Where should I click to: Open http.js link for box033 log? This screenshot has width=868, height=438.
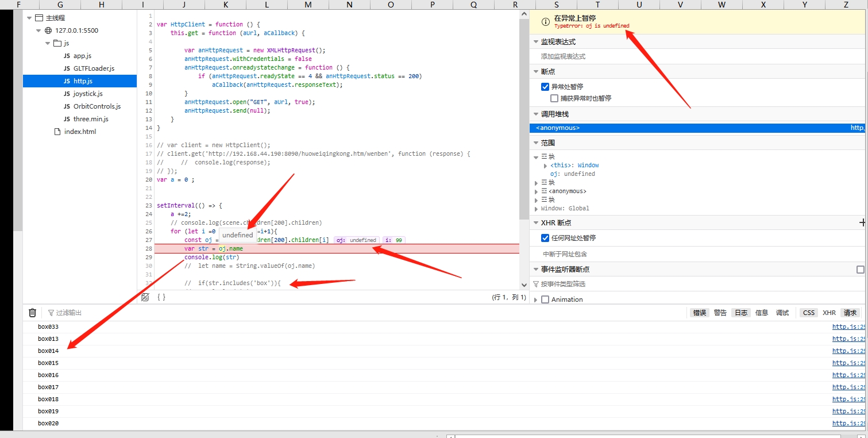click(x=849, y=326)
